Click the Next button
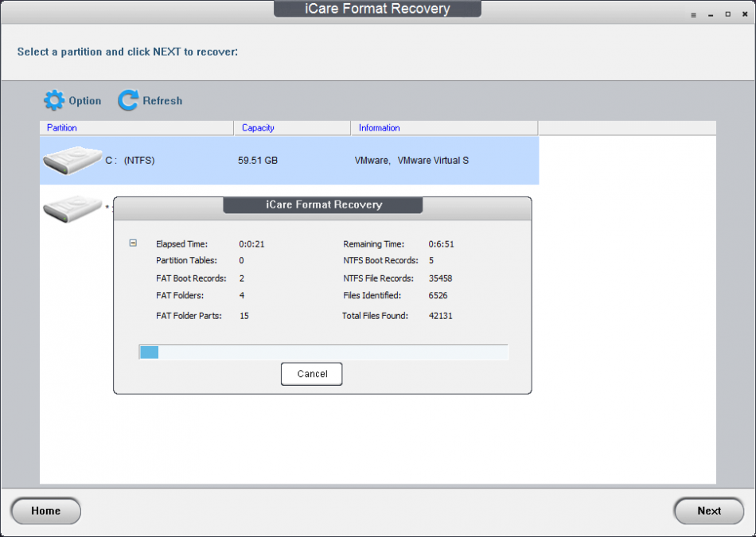 pyautogui.click(x=709, y=511)
